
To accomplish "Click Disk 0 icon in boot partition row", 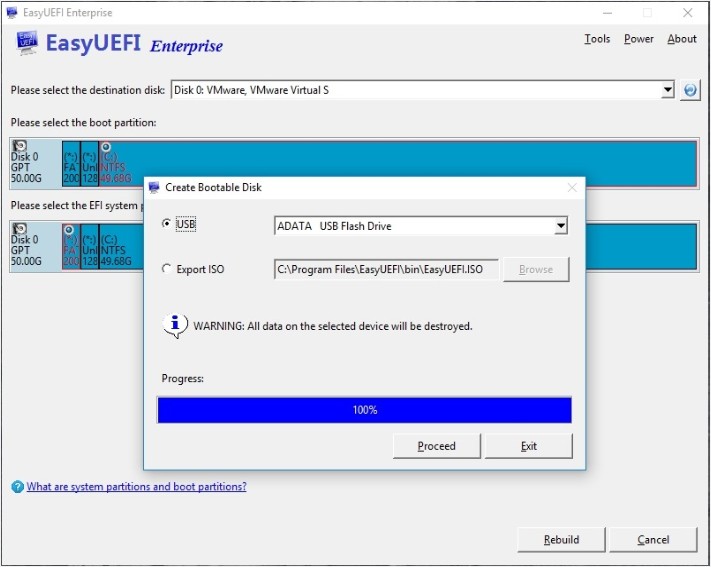I will pyautogui.click(x=20, y=146).
